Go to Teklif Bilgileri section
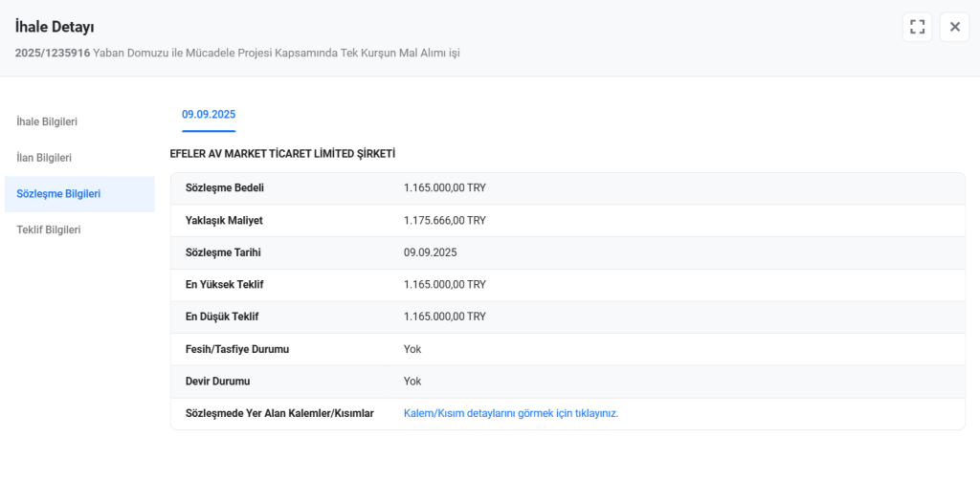 (49, 230)
